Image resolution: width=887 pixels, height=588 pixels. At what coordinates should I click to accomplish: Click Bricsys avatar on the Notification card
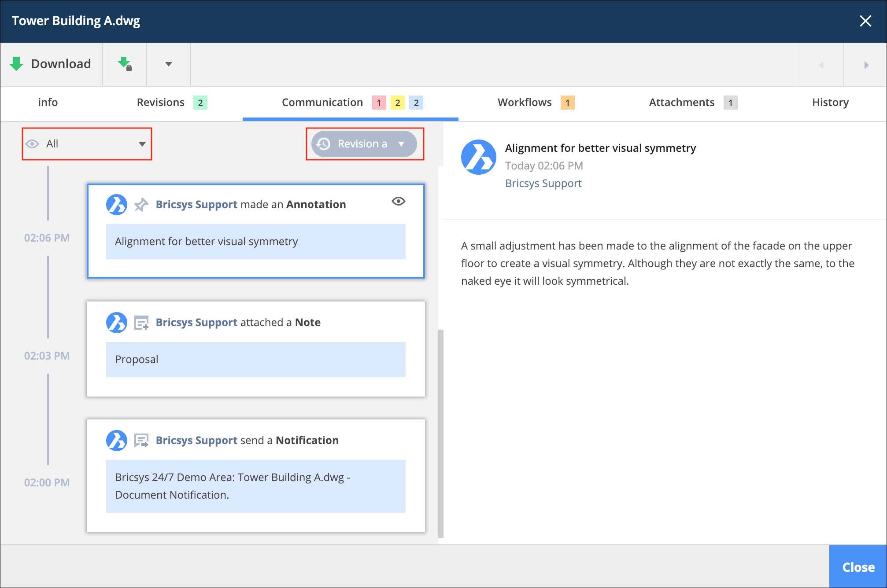[x=117, y=441]
